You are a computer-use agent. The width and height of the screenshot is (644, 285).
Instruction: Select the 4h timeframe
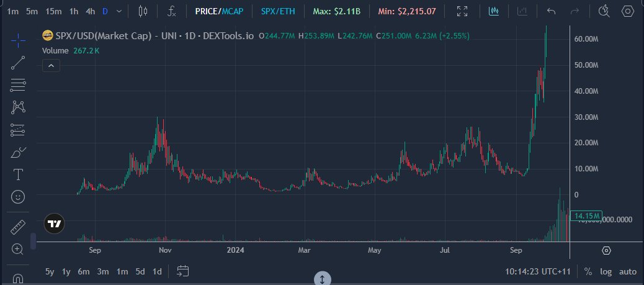click(91, 11)
